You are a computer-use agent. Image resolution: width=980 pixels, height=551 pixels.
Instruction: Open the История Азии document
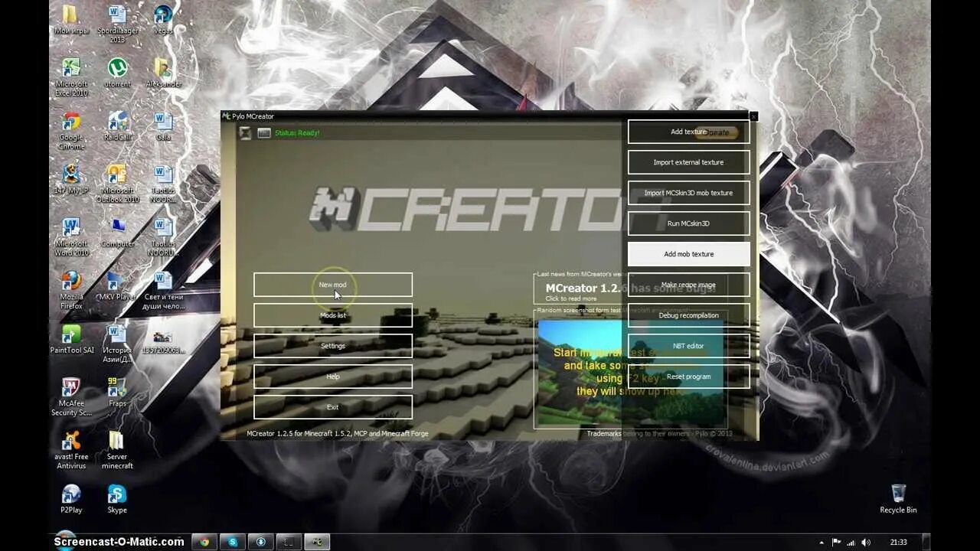(117, 344)
